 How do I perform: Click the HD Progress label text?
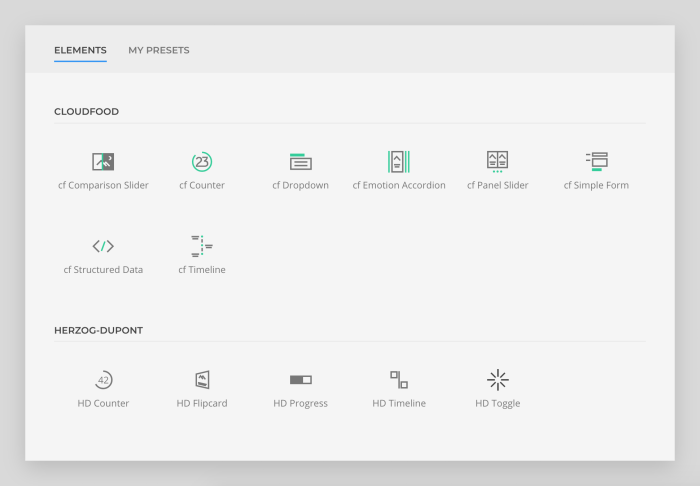300,403
